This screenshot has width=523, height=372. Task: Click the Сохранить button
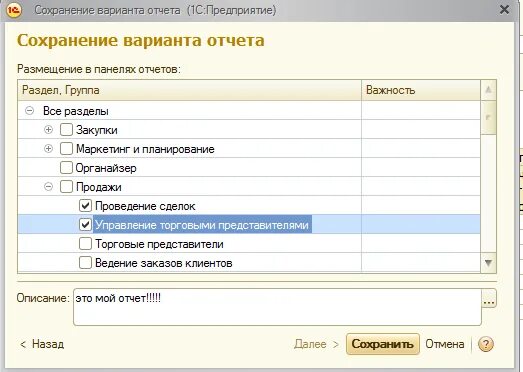(x=383, y=344)
